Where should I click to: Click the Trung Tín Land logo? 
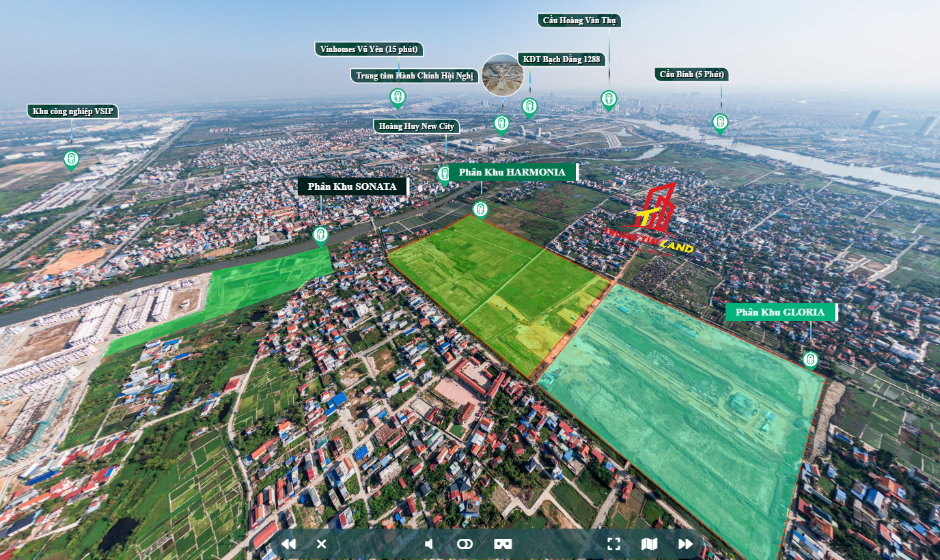(648, 219)
